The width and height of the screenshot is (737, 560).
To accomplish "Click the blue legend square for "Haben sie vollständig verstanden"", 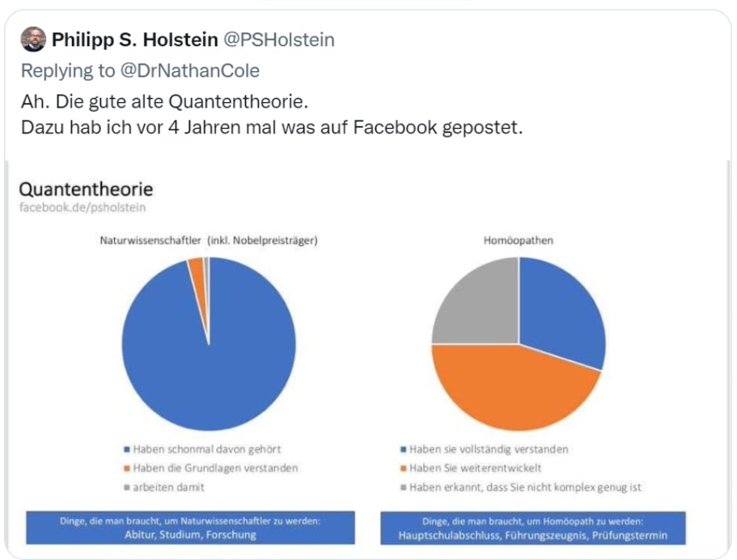I will pos(403,449).
